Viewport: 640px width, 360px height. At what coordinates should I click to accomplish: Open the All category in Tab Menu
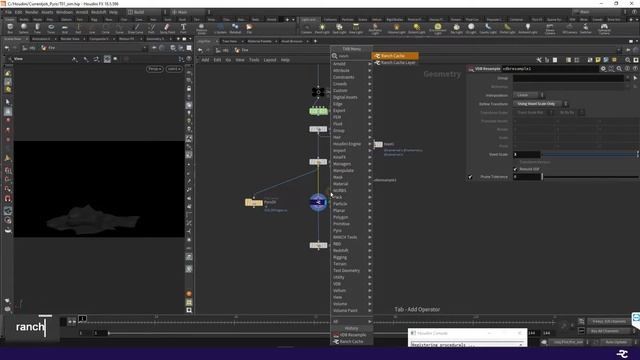tap(352, 322)
